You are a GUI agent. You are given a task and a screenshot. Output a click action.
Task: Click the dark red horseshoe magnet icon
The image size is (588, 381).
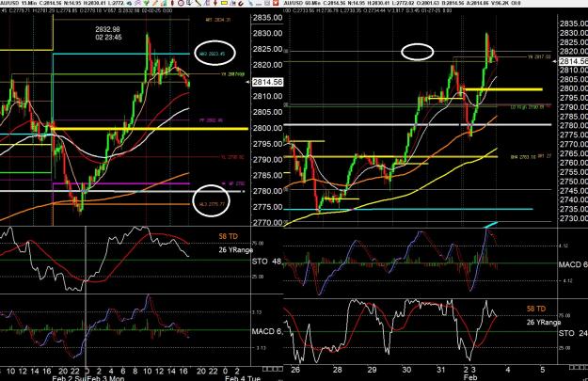(241, 4)
